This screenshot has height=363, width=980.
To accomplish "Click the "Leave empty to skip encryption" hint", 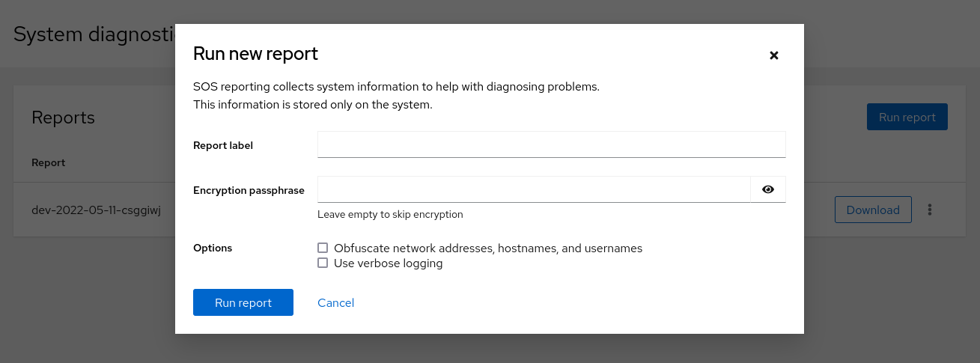I will [x=390, y=214].
